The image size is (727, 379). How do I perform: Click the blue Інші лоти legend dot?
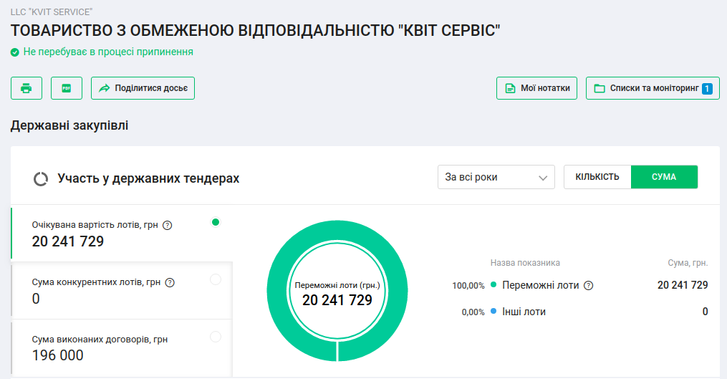pyautogui.click(x=493, y=311)
